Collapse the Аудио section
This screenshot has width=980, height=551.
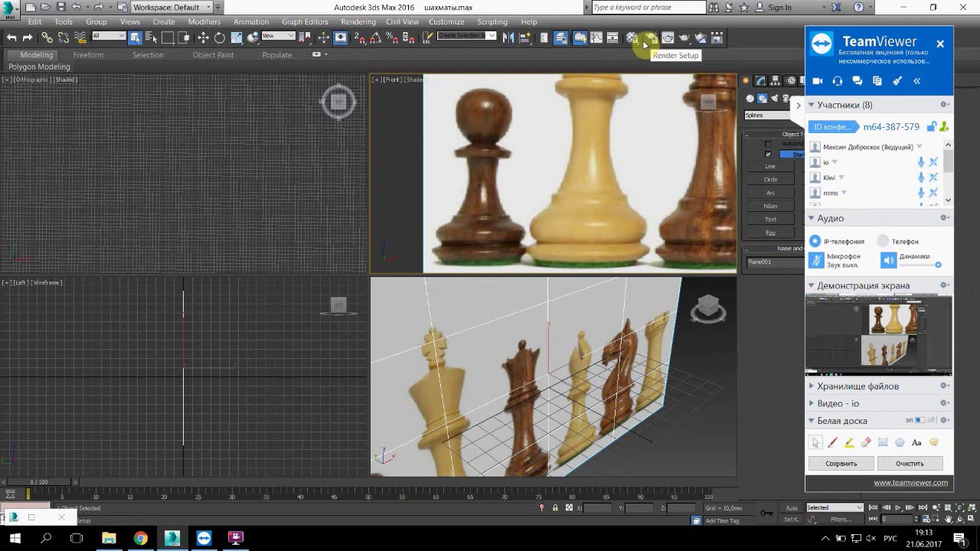[812, 218]
